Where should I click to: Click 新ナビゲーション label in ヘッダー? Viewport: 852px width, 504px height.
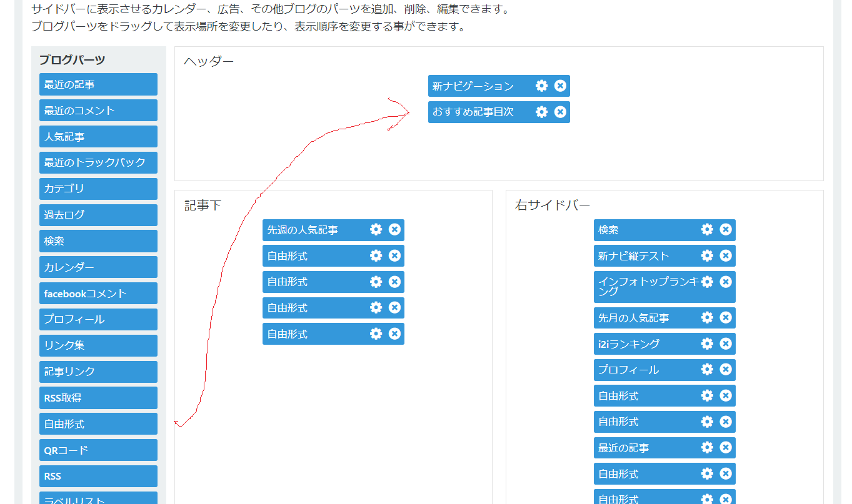coord(473,86)
